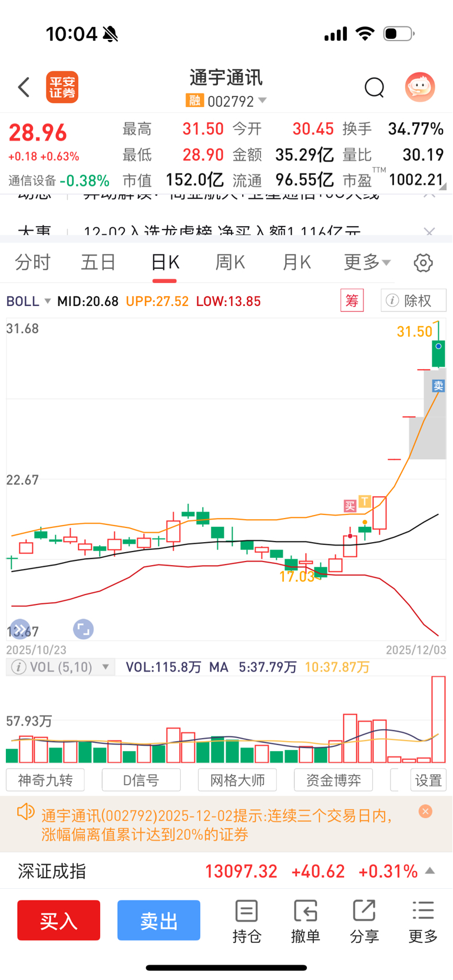Viewport: 453px width, 980px height.
Task: Tap the 卖 sell marker on chart
Action: [x=438, y=386]
